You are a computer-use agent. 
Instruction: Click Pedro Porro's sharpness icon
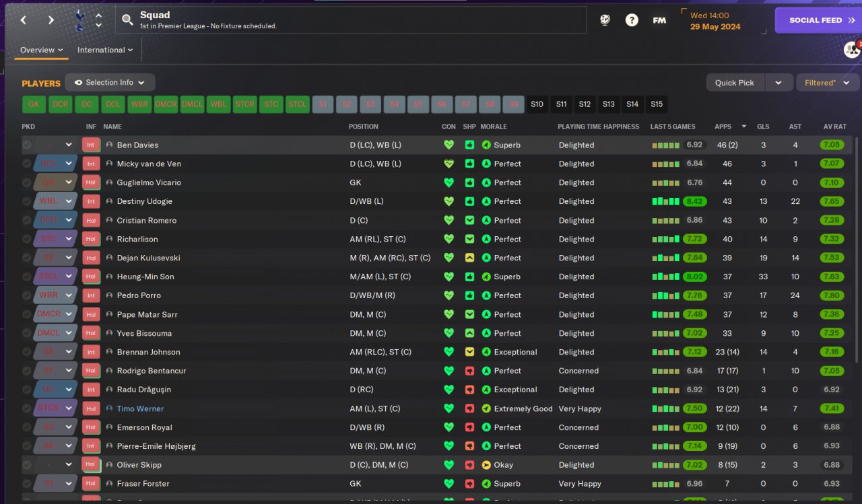469,295
